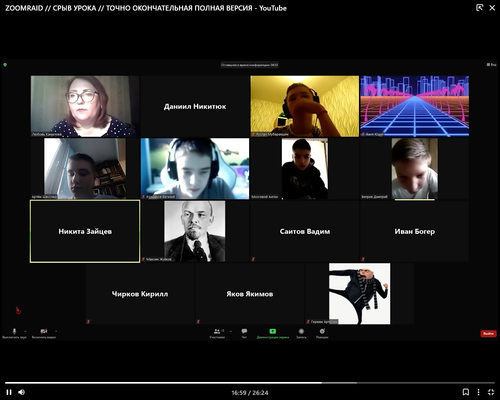Select the Чирков Кирилл participant tile

point(140,294)
